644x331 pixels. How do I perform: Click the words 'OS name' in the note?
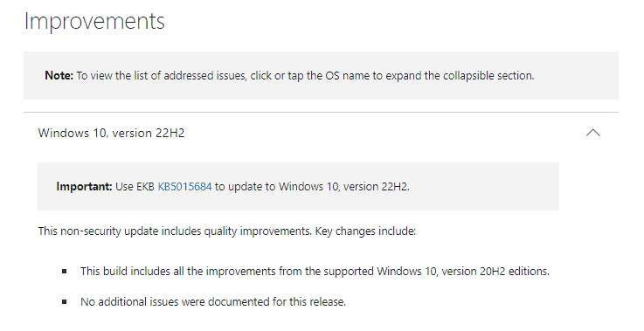pos(348,76)
